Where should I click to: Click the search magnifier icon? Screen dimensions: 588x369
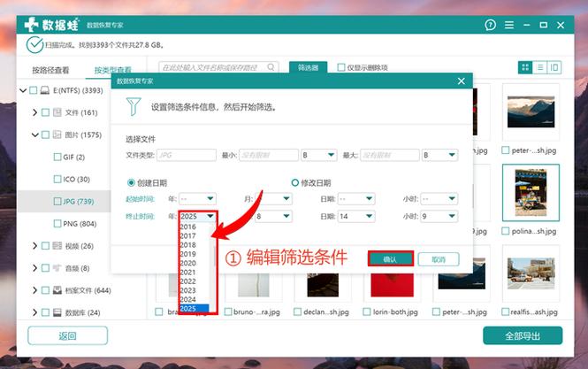tap(271, 67)
